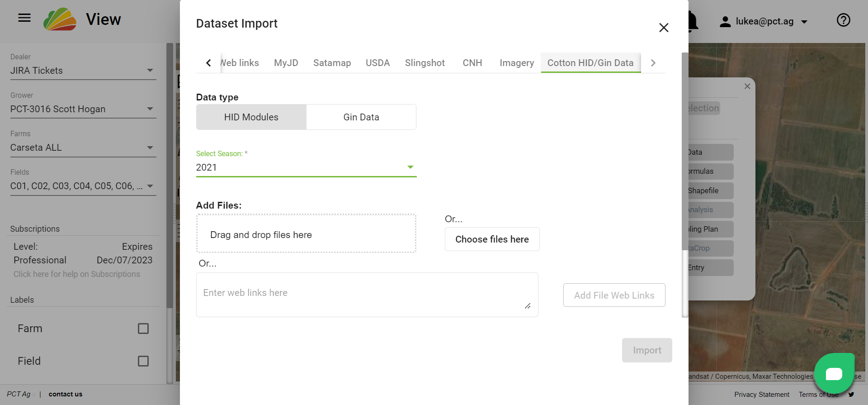Click the Sampling Plan button in background
The height and width of the screenshot is (405, 868).
tap(711, 229)
